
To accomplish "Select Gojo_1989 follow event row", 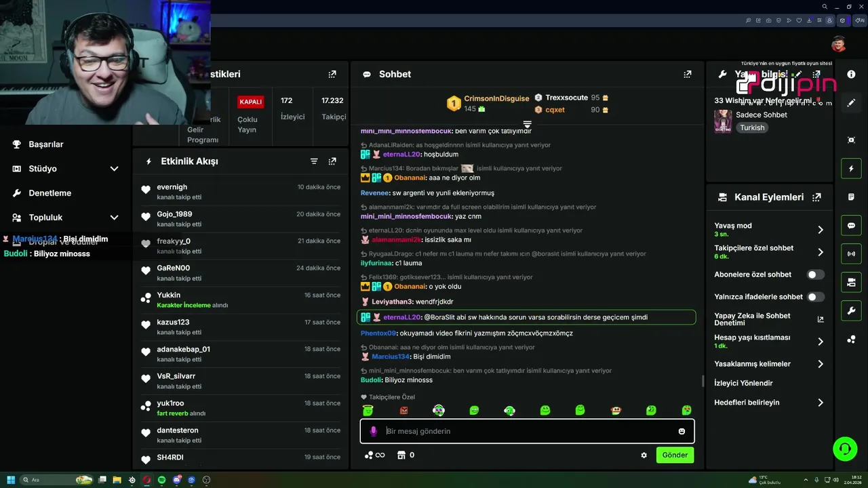I will coord(241,219).
